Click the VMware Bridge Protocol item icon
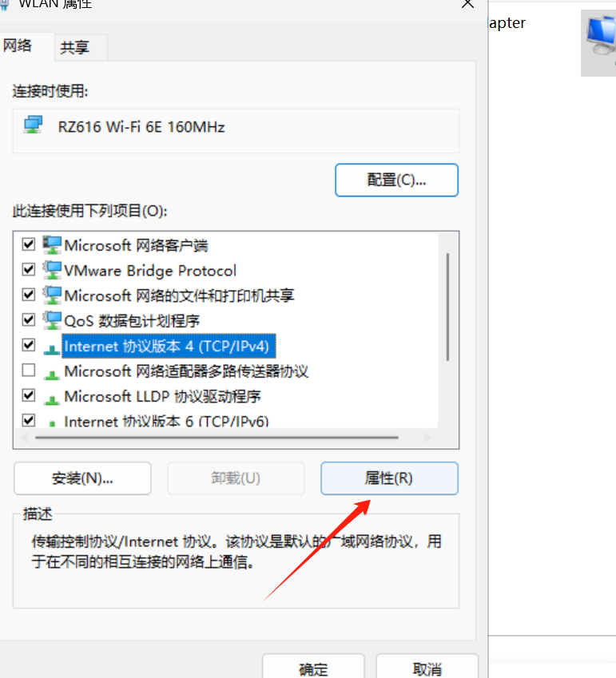This screenshot has width=616, height=678. coord(52,270)
